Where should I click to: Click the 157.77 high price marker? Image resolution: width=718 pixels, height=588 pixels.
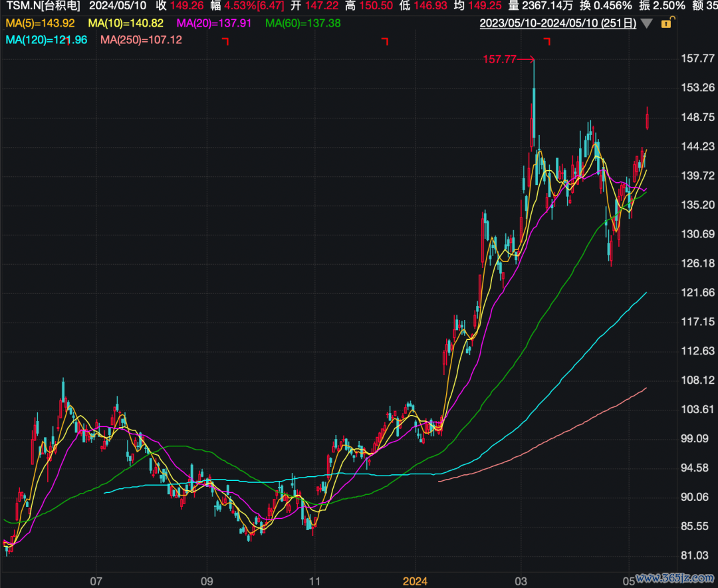(x=500, y=60)
